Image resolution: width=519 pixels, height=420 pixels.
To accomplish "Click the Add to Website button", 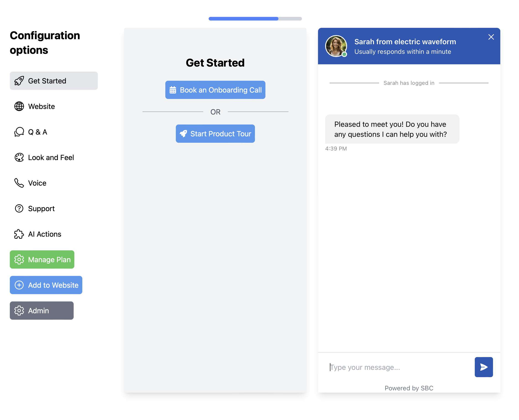I will click(x=46, y=285).
